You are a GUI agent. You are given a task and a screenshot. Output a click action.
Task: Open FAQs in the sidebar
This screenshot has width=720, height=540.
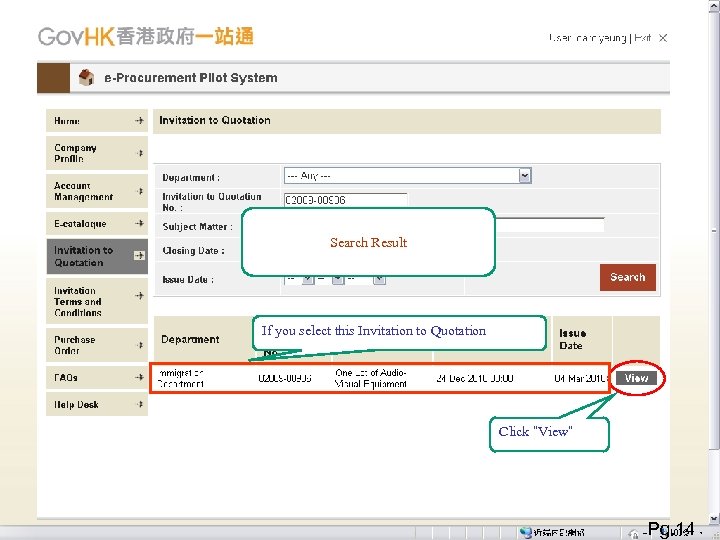97,377
